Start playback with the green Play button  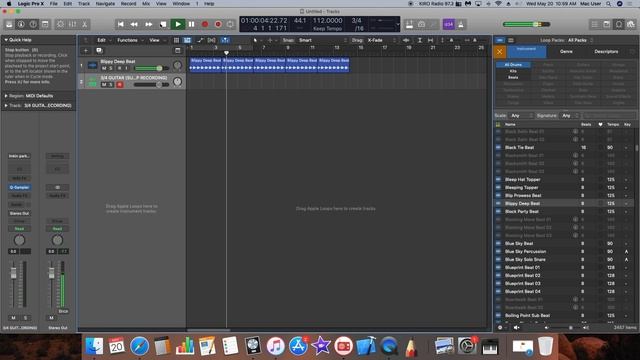coord(178,24)
